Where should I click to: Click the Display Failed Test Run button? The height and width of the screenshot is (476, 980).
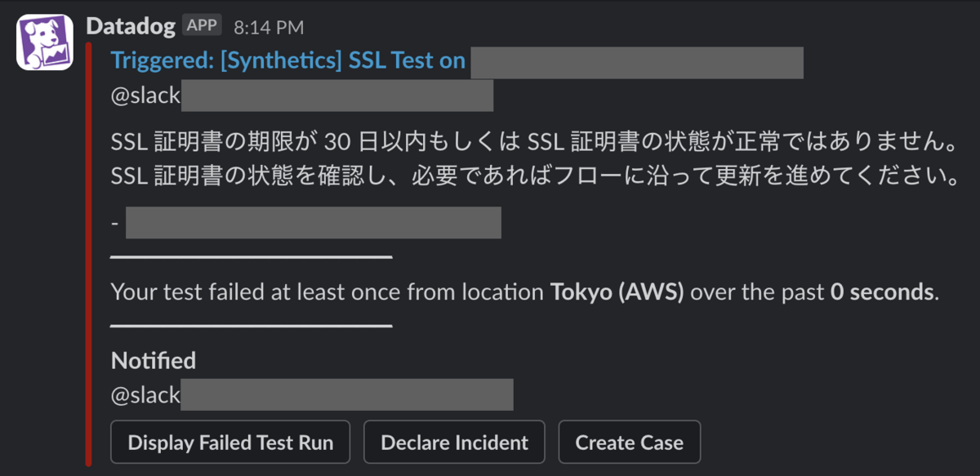[x=230, y=443]
